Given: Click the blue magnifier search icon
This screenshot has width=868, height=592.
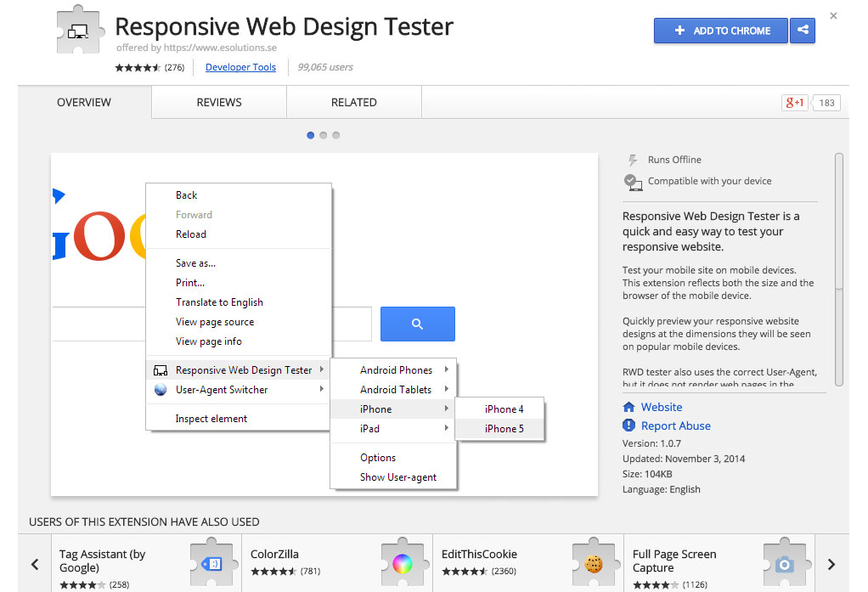Looking at the screenshot, I should point(417,324).
